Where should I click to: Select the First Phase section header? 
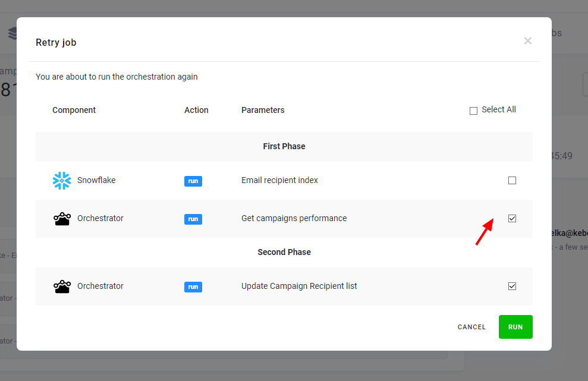click(x=284, y=146)
